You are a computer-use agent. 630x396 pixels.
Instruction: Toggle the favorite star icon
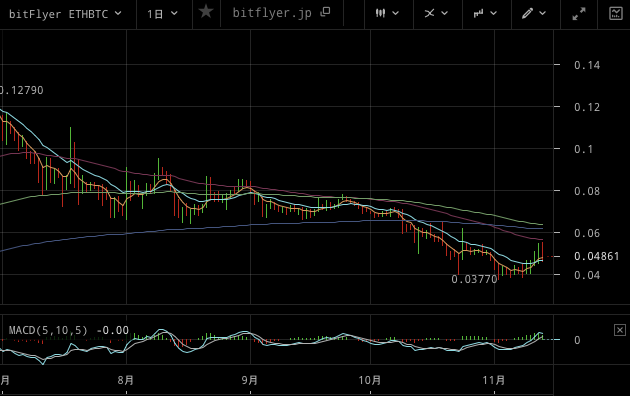206,12
